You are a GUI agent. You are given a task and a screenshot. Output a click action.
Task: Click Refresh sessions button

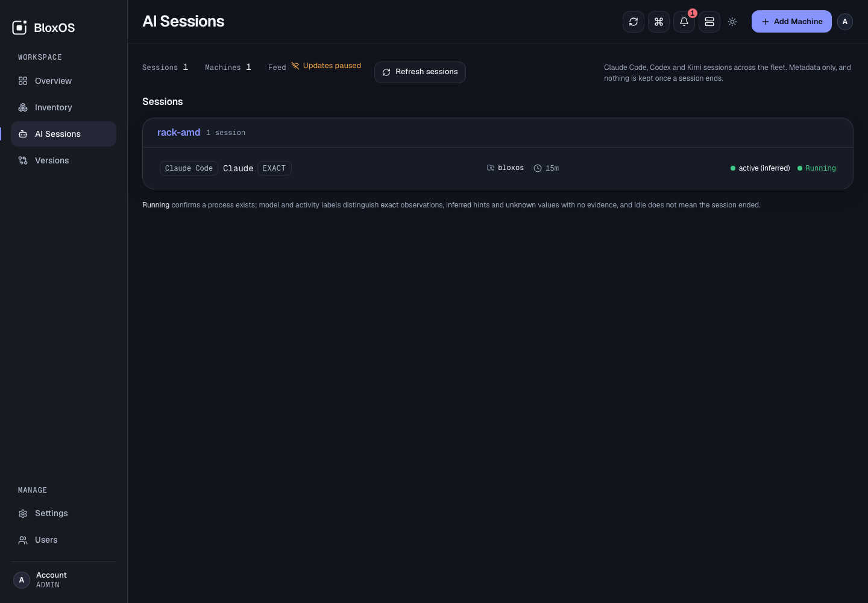click(x=420, y=72)
